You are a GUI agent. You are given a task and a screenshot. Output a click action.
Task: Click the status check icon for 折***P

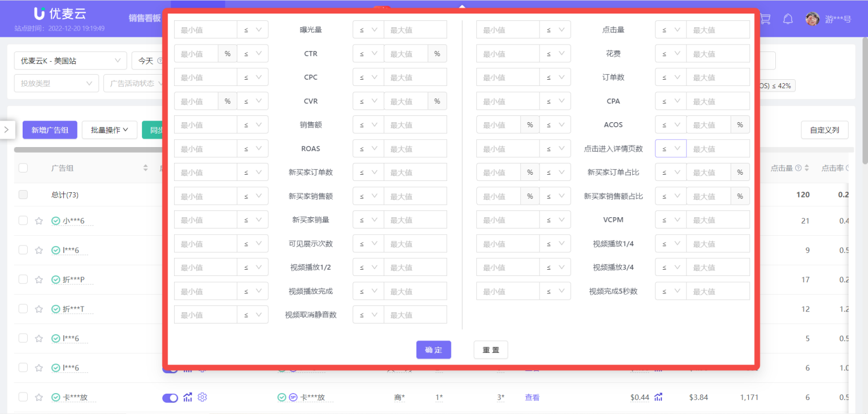click(x=55, y=279)
